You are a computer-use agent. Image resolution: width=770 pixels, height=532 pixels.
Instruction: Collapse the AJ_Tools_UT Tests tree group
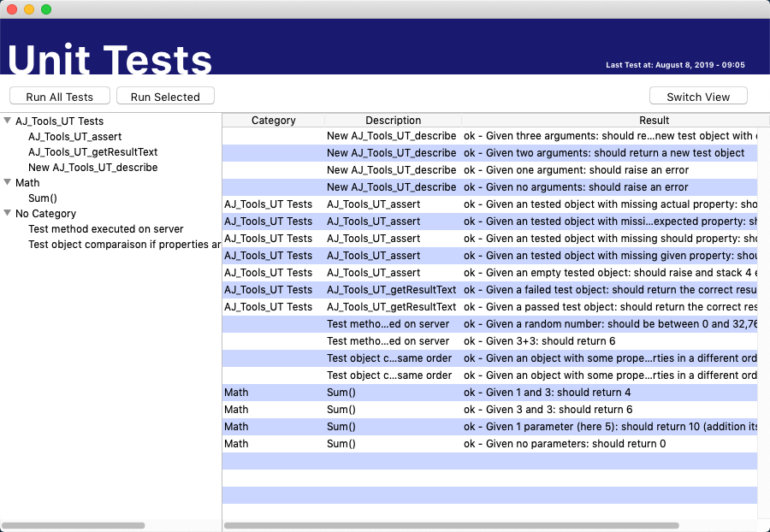coord(8,121)
